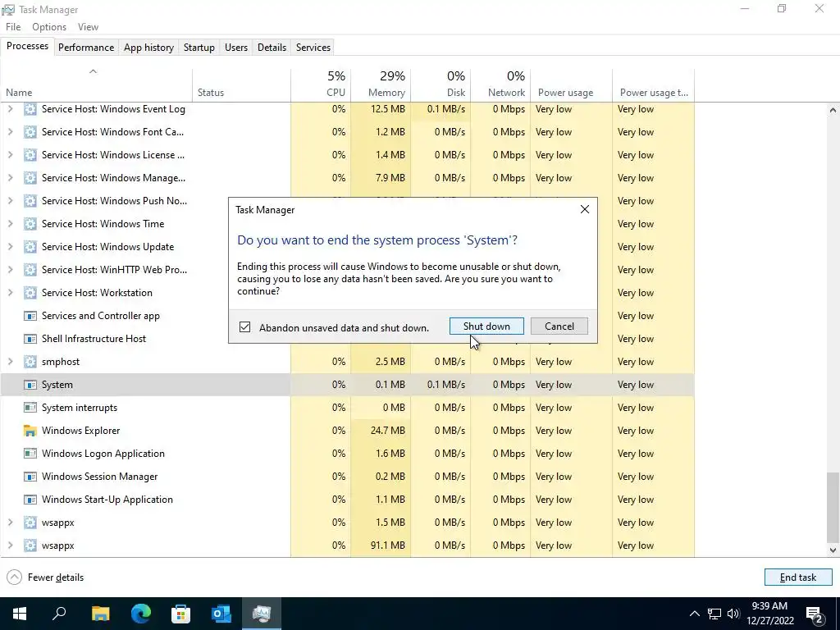
Task: Open File Explorer from the taskbar
Action: click(x=100, y=614)
